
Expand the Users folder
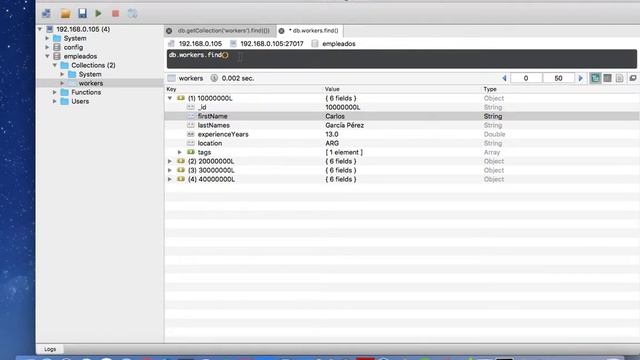[x=55, y=101]
